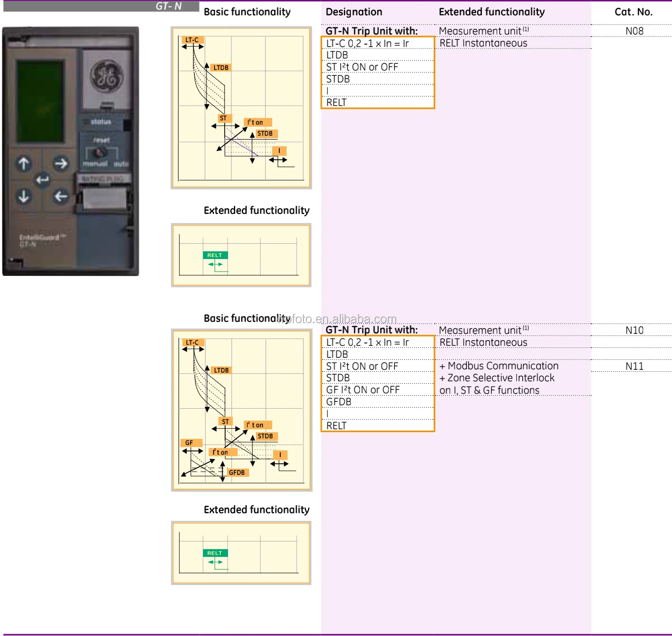Click the up arrow key on the trip unit
This screenshot has height=636, width=672.
point(24,164)
